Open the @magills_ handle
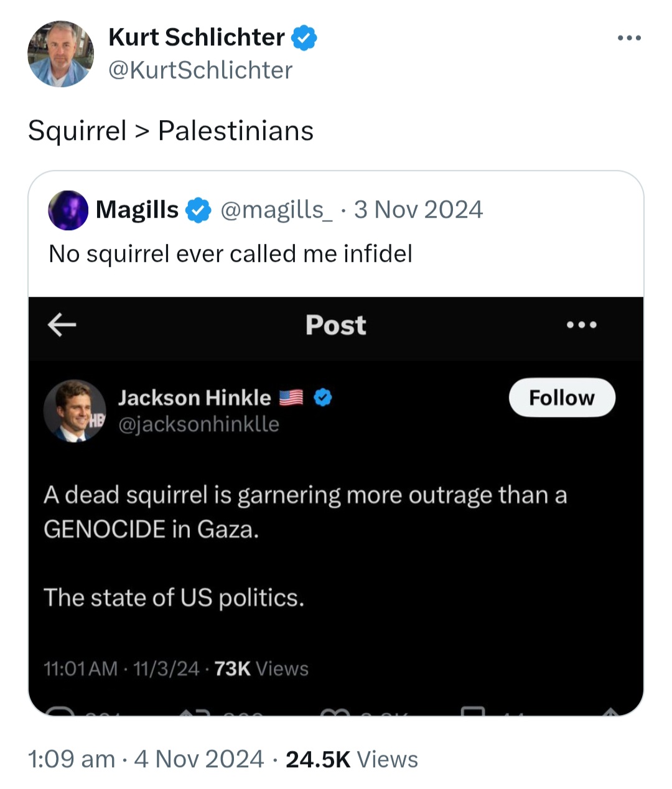Viewport: 672px width, 789px height. 276,210
